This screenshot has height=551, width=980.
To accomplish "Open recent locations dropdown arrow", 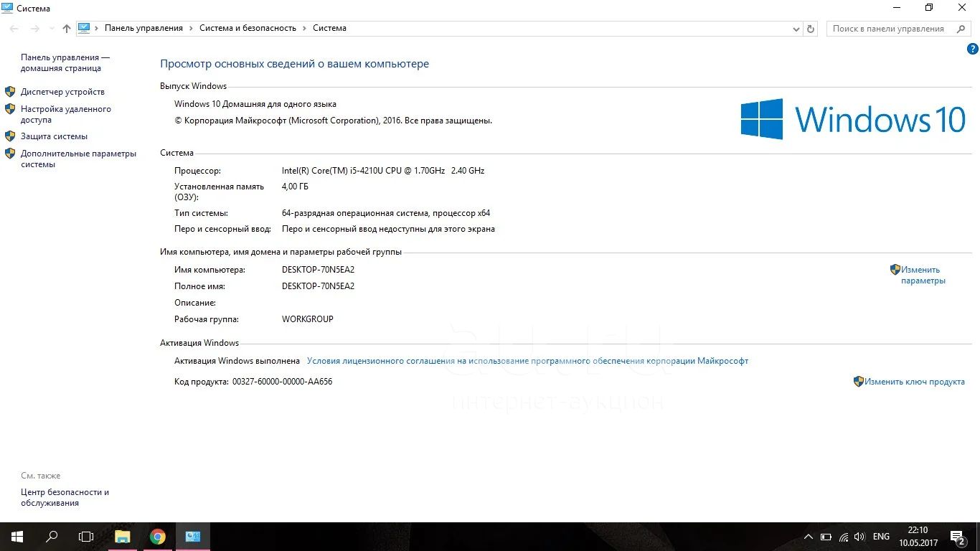I will [x=52, y=29].
